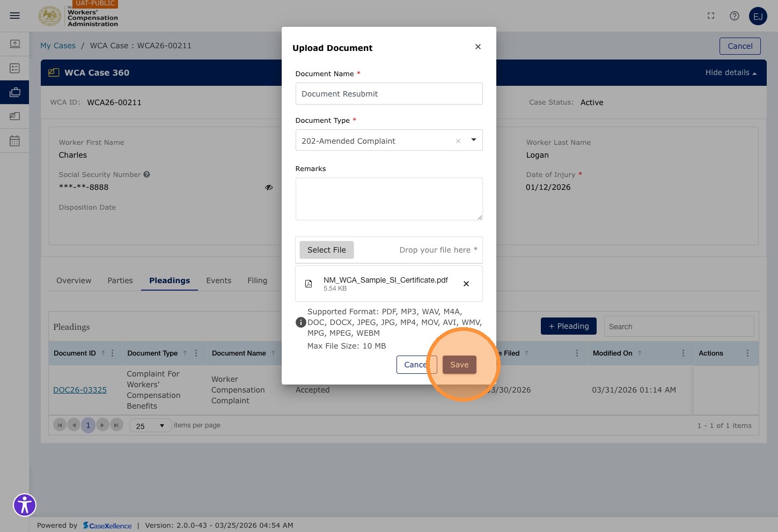Open the accessibility options widget
This screenshot has height=532, width=778.
pos(25,505)
